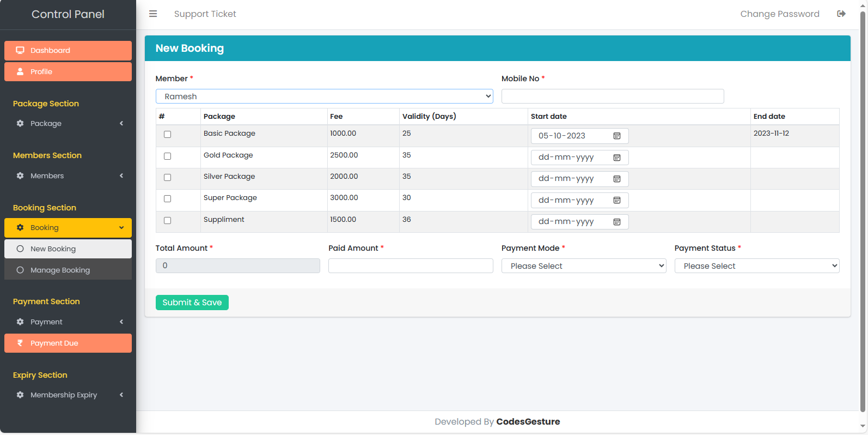Click the CodesGesture footer link
The height and width of the screenshot is (435, 868).
pos(528,421)
